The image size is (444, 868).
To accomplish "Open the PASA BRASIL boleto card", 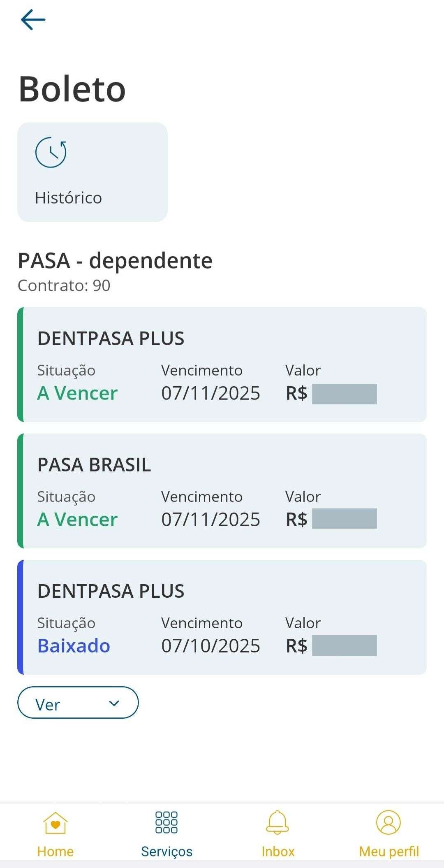I will point(222,491).
